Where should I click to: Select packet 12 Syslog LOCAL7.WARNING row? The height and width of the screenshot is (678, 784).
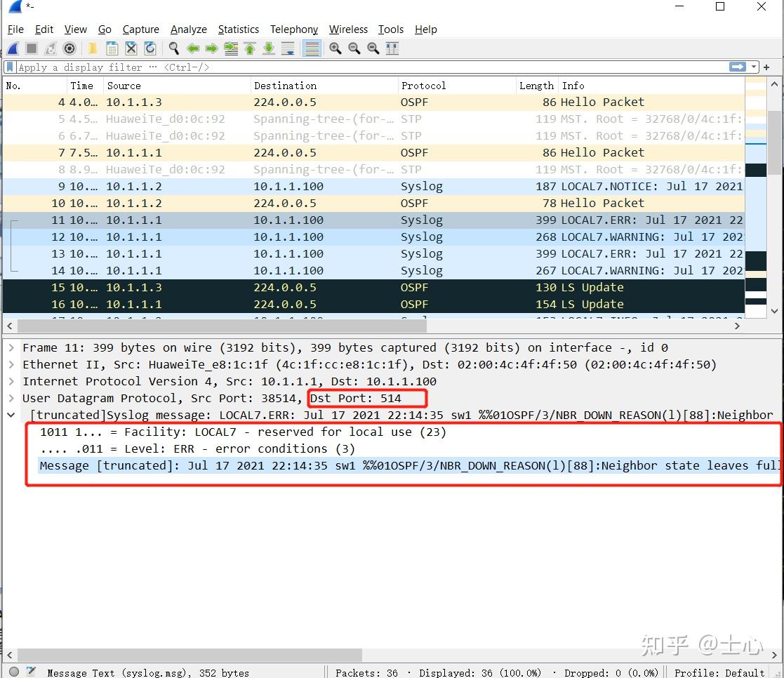(373, 237)
